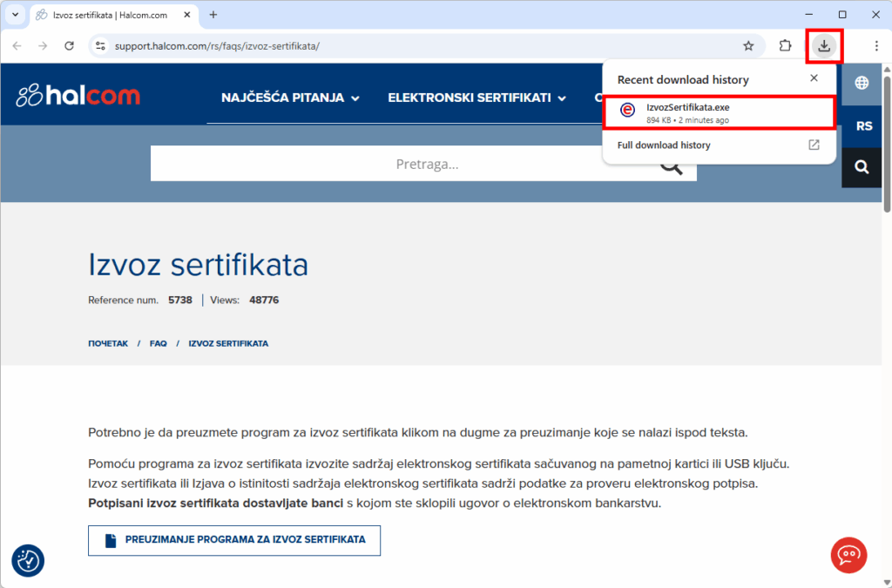The image size is (892, 588).
Task: Open the cookie settings badge icon
Action: point(28,561)
